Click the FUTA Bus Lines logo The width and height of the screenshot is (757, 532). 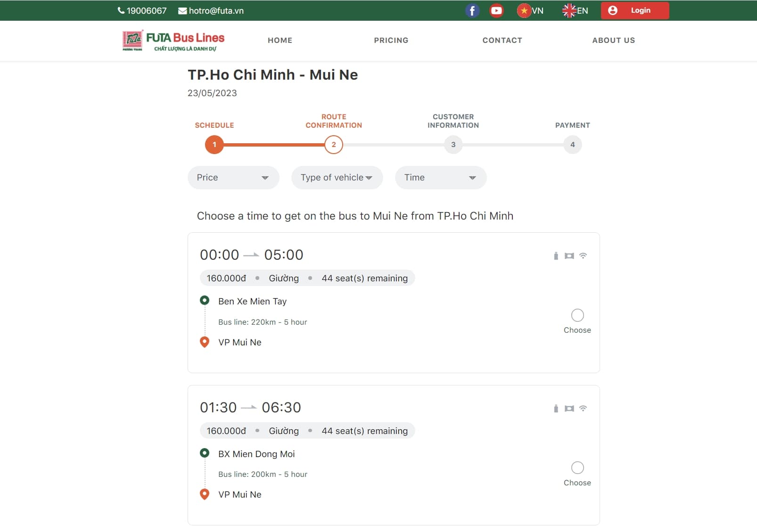(x=173, y=41)
